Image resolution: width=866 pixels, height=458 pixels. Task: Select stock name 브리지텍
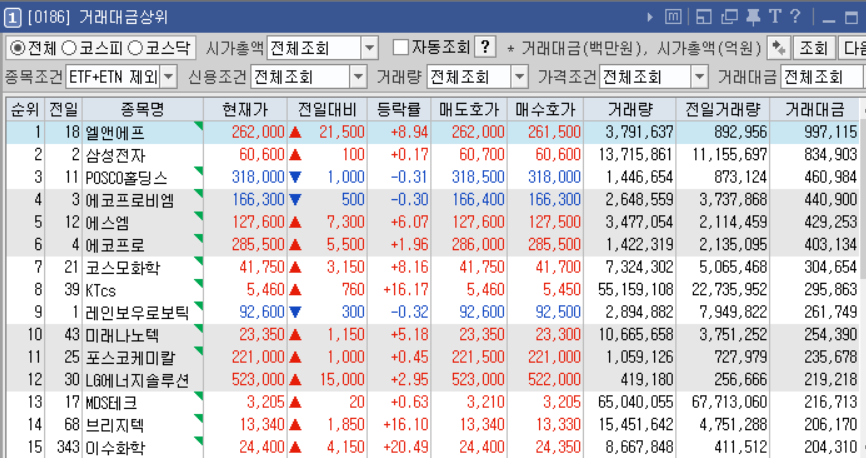pos(115,425)
